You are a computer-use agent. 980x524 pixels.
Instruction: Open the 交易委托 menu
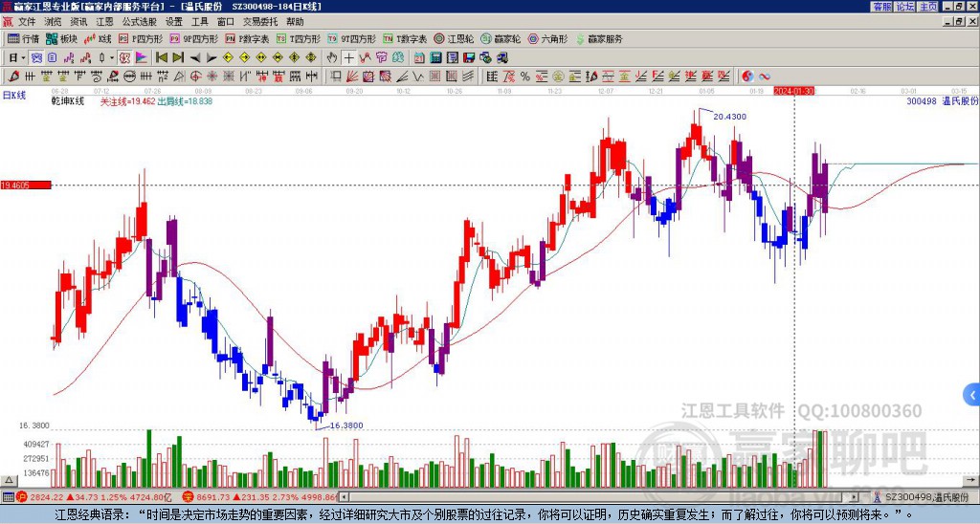pyautogui.click(x=260, y=22)
